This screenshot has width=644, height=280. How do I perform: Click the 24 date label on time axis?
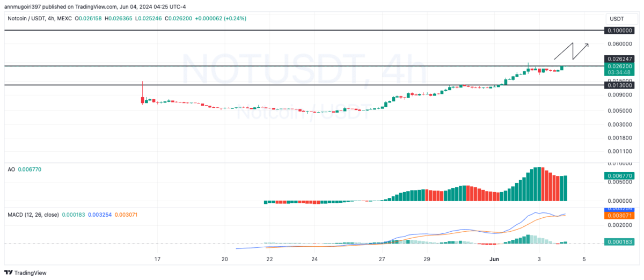click(x=314, y=259)
